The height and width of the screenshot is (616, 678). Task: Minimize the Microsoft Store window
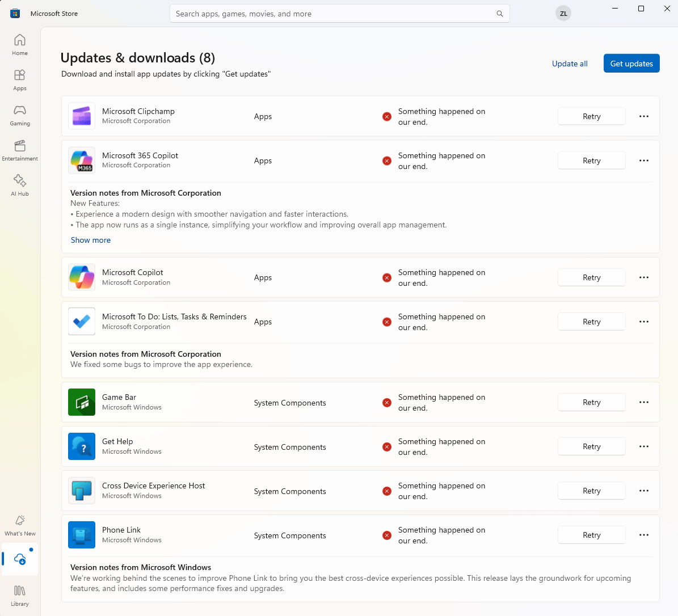tap(615, 9)
